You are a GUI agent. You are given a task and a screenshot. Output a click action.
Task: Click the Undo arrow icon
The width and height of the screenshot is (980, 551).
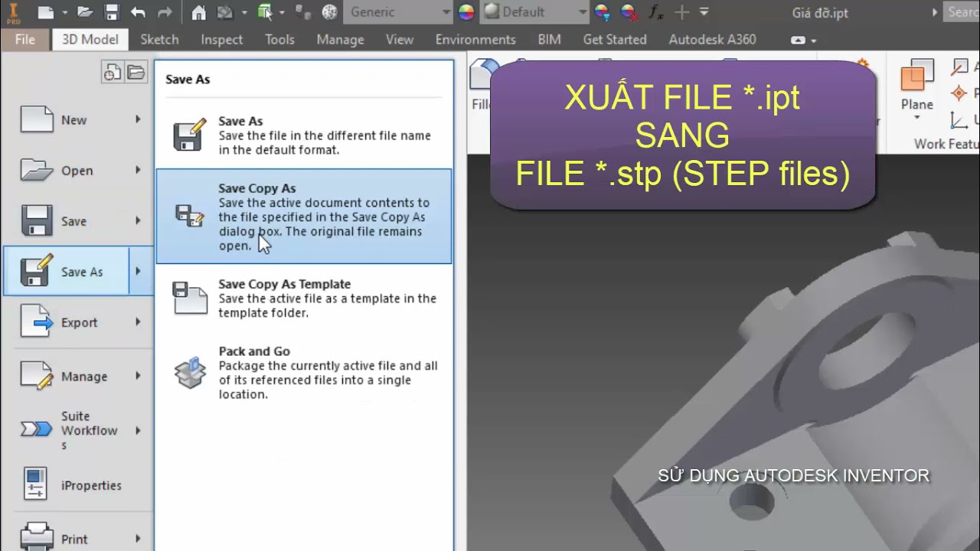138,12
